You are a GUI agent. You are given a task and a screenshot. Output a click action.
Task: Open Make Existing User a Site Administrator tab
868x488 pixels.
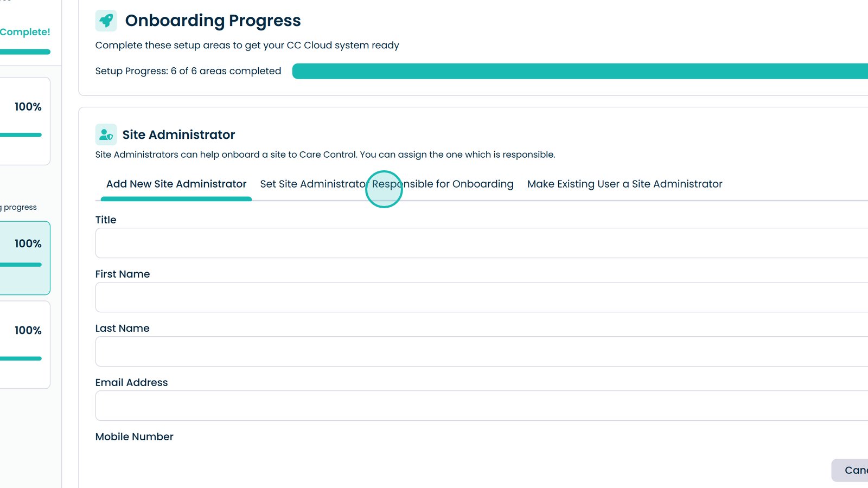click(624, 184)
